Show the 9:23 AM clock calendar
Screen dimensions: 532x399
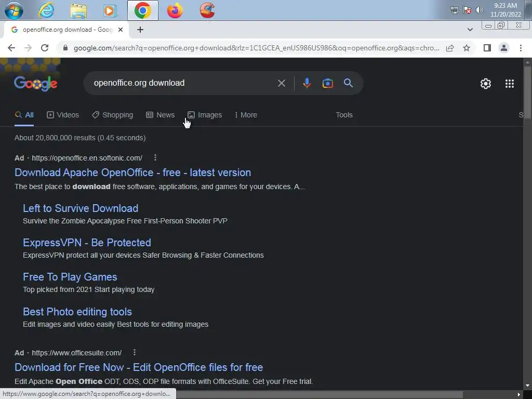click(x=505, y=10)
